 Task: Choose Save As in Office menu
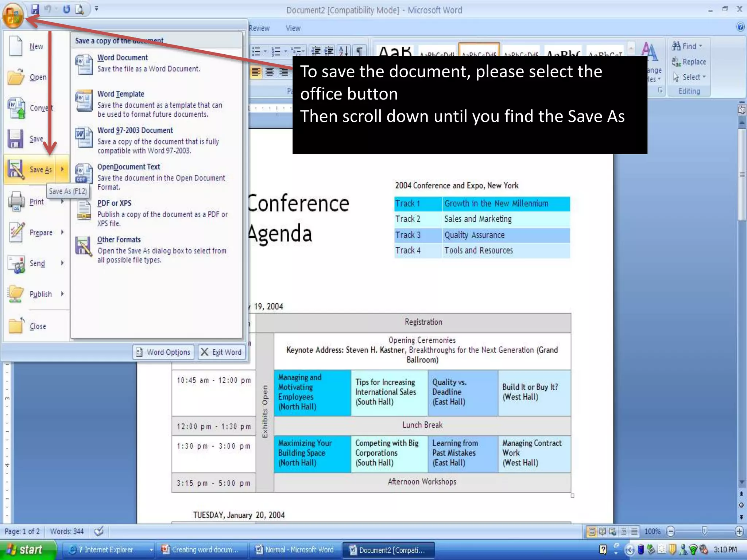[x=40, y=170]
